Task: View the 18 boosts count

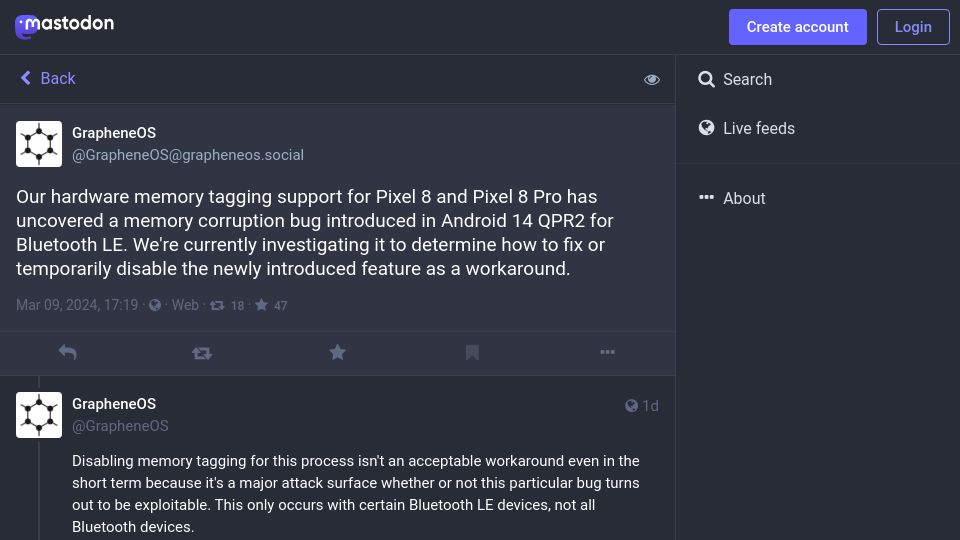Action: [x=227, y=306]
